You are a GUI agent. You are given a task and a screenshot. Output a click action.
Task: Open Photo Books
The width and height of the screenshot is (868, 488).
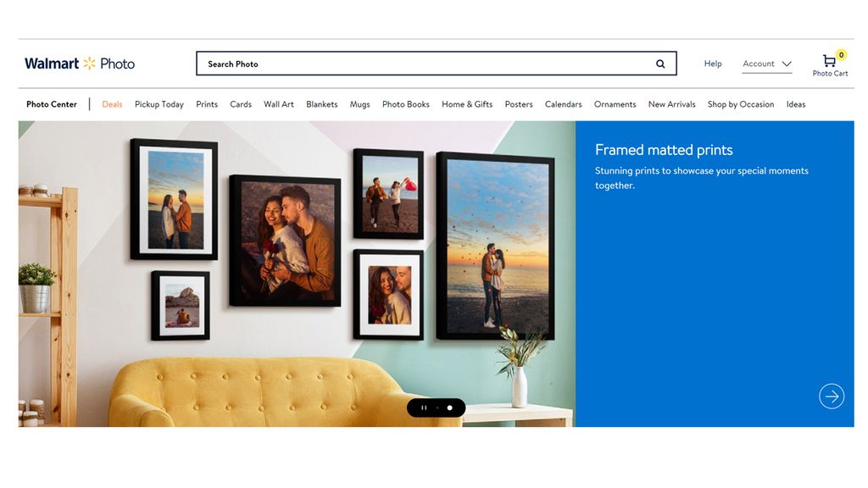tap(405, 104)
